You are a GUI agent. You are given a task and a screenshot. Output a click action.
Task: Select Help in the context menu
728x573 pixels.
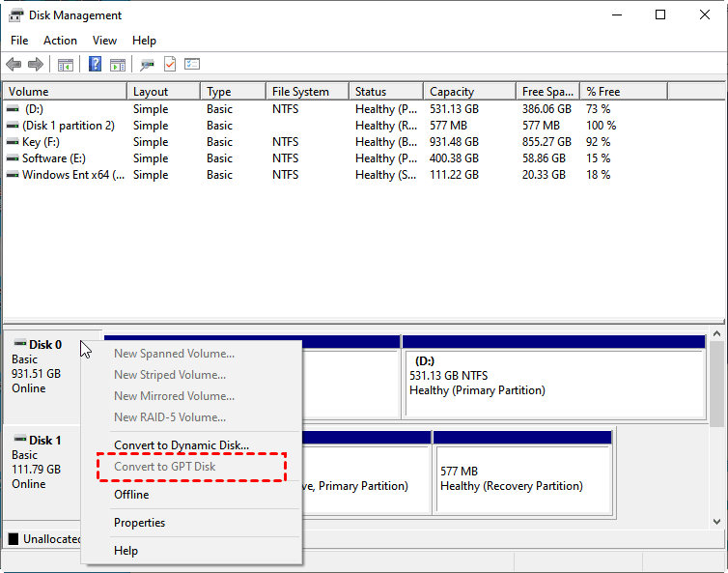[x=191, y=551]
